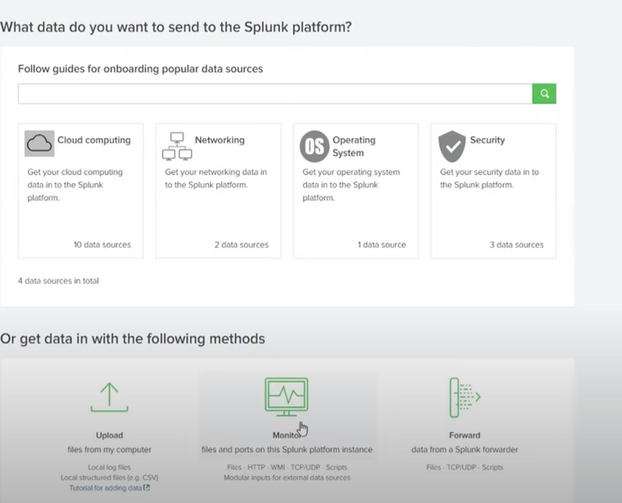Click the '1 data source' count
The width and height of the screenshot is (622, 503).
[380, 245]
